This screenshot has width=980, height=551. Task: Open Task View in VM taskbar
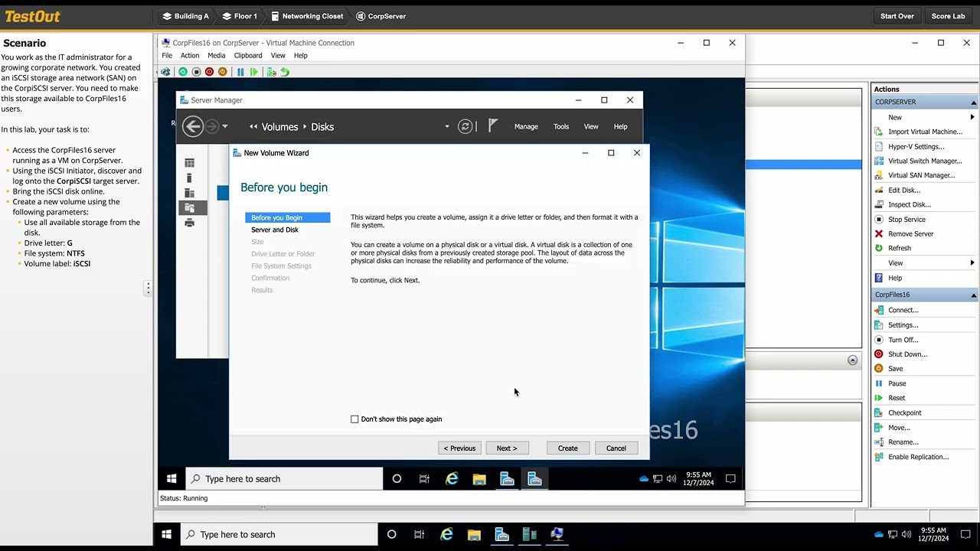pyautogui.click(x=424, y=479)
